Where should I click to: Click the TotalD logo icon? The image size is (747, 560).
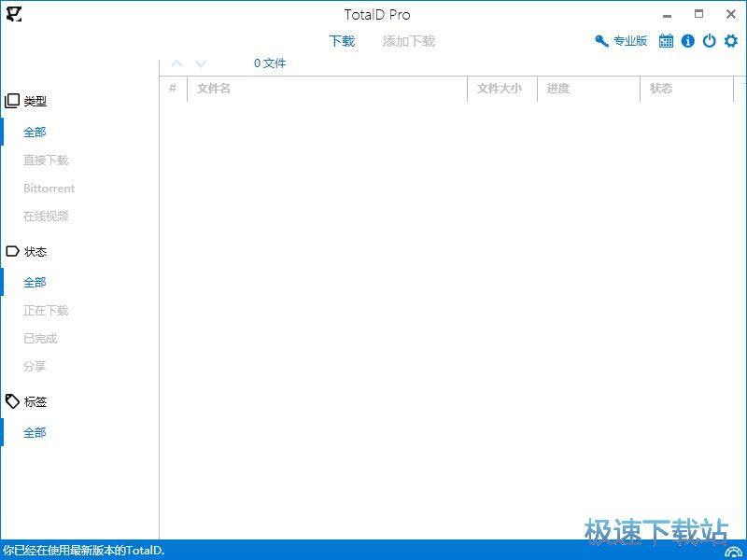[x=14, y=14]
